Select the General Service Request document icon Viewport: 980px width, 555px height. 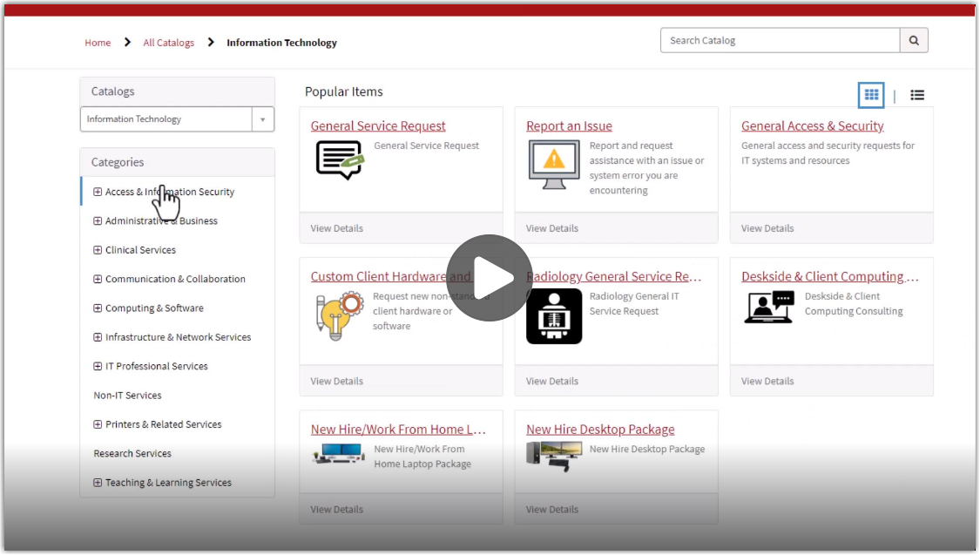tap(339, 158)
